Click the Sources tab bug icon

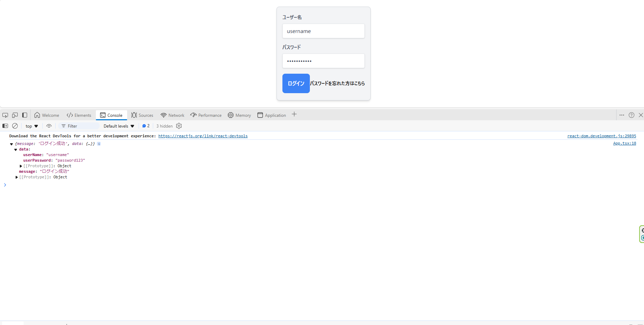[x=134, y=115]
